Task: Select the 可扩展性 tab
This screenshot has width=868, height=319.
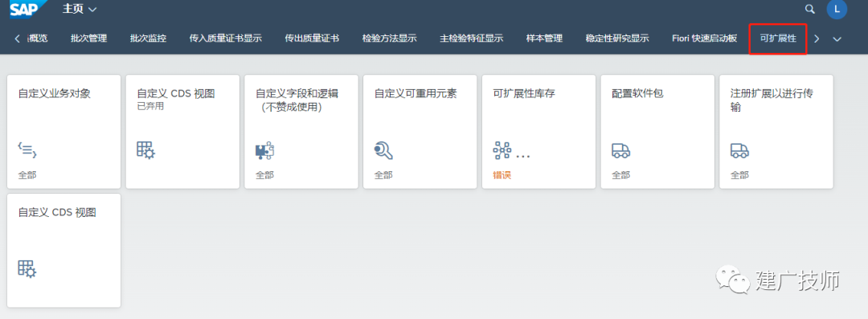Action: pyautogui.click(x=778, y=39)
